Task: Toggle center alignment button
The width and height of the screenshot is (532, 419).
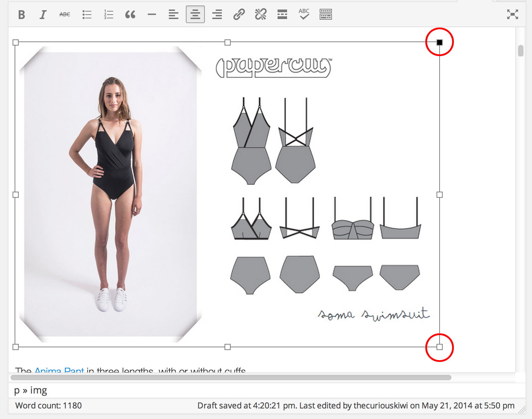Action: [195, 15]
